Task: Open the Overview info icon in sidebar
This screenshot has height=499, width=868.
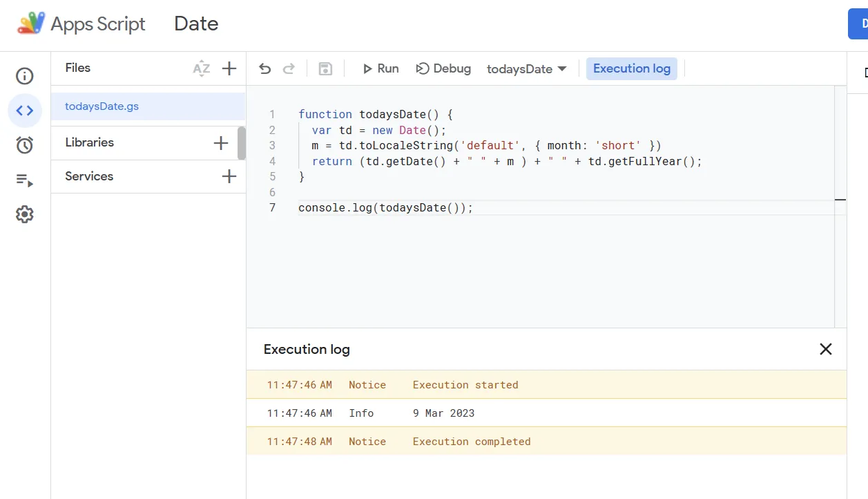Action: coord(25,76)
